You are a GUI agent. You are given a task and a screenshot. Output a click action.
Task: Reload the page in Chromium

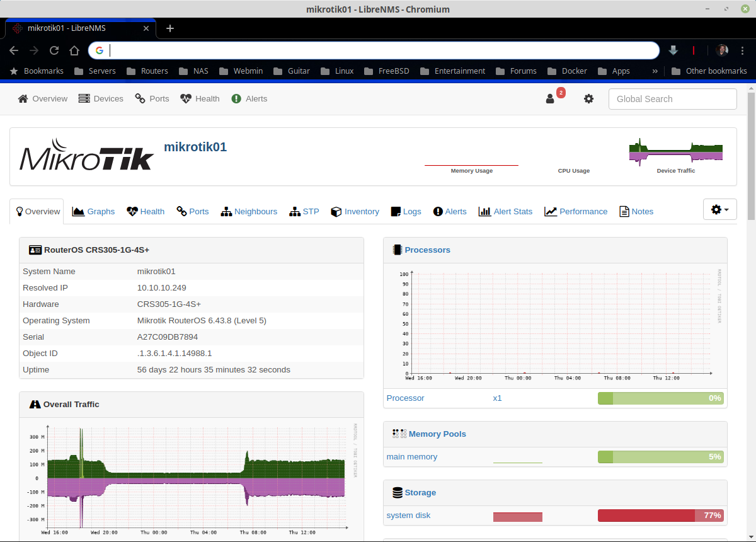tap(54, 50)
